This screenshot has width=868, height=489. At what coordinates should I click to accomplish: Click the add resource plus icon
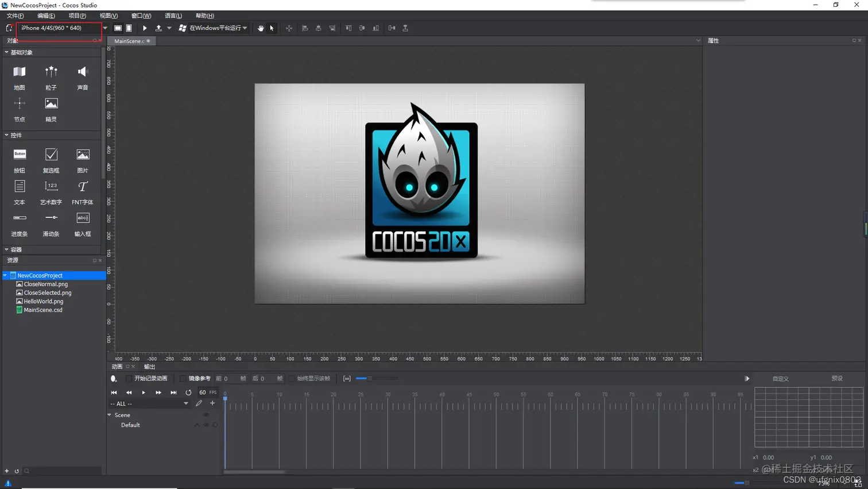[x=7, y=471]
